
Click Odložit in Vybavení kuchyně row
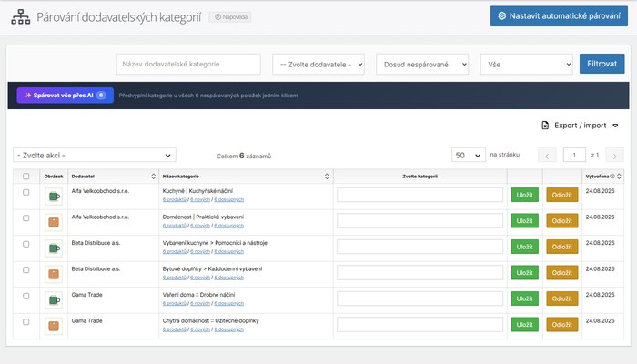click(561, 247)
